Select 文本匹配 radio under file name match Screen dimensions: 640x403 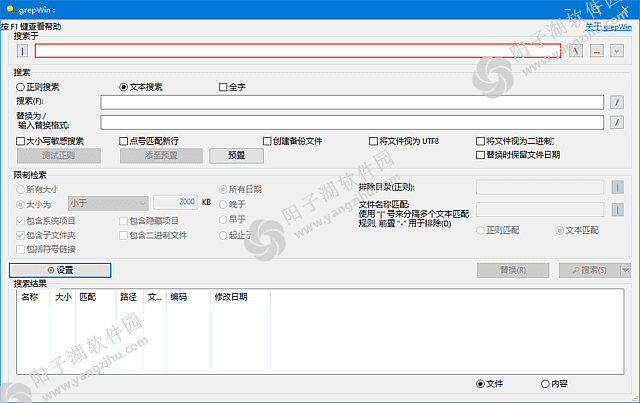[577, 230]
